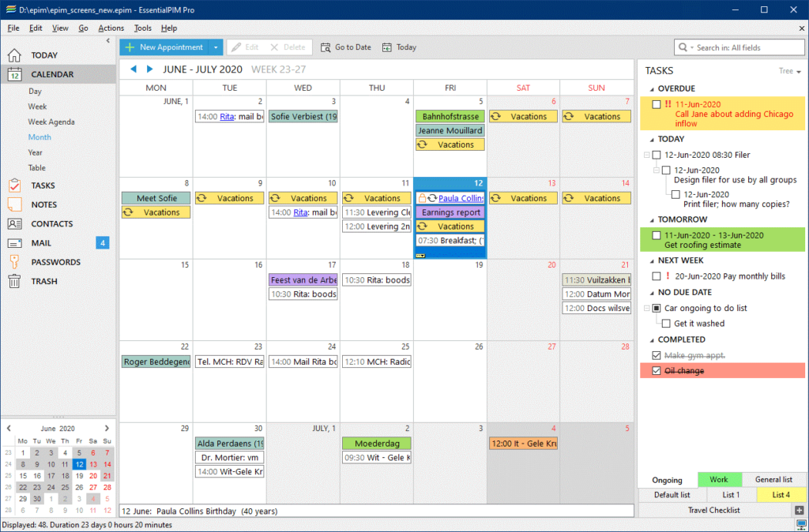Open the New Appointment dropdown arrow
This screenshot has height=532, width=809.
215,47
